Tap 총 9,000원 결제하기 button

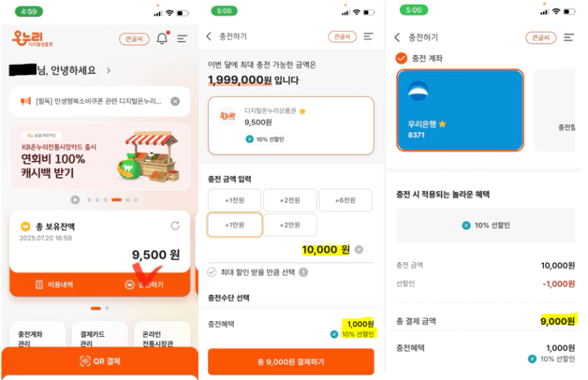[x=291, y=361]
